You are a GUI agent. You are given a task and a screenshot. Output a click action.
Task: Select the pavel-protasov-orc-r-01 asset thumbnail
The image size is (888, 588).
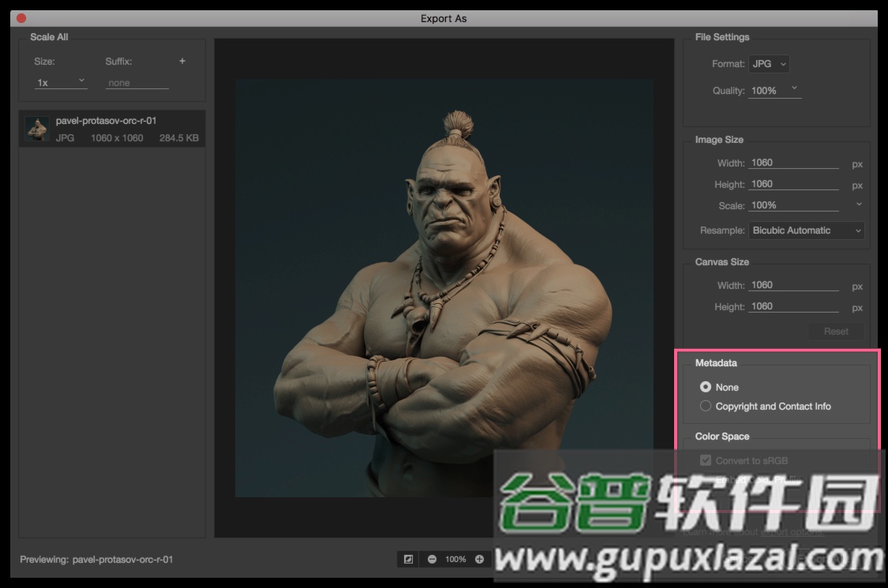tap(37, 129)
